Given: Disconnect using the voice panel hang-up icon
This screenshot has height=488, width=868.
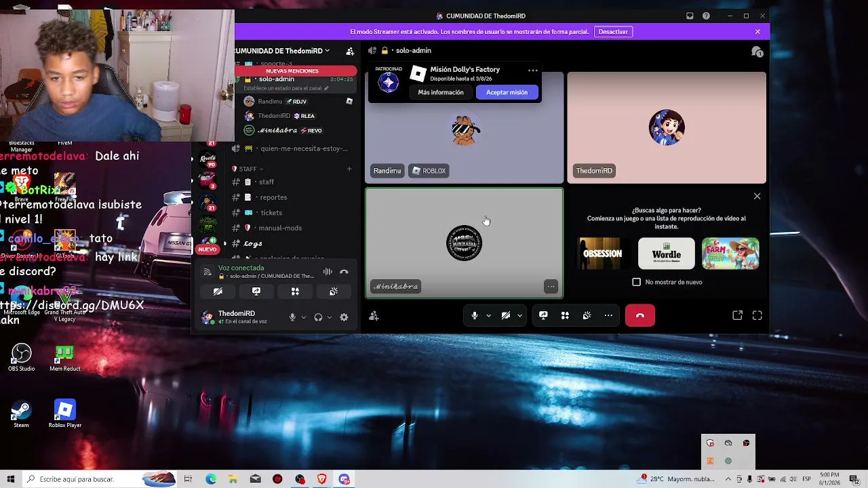Looking at the screenshot, I should (x=344, y=272).
